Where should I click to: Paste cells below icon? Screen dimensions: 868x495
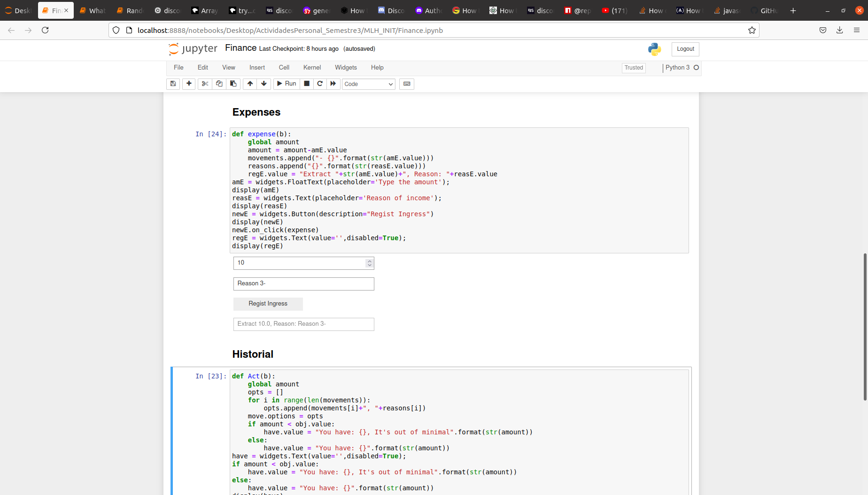click(233, 84)
